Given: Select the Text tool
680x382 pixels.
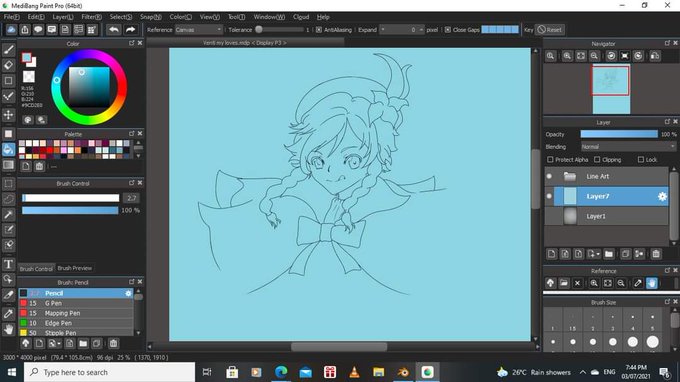Looking at the screenshot, I should [x=8, y=264].
